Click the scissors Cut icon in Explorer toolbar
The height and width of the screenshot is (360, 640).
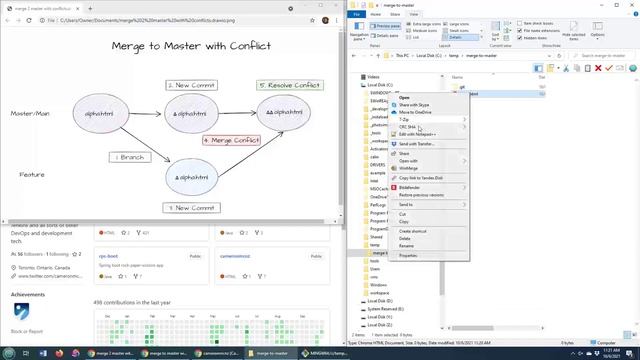(x=566, y=68)
